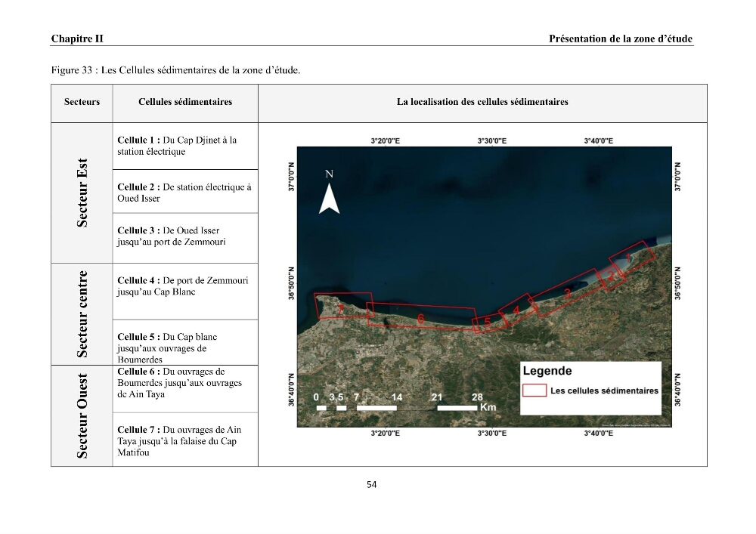Click 'Les cellules sédimentaires' legend label

point(604,390)
